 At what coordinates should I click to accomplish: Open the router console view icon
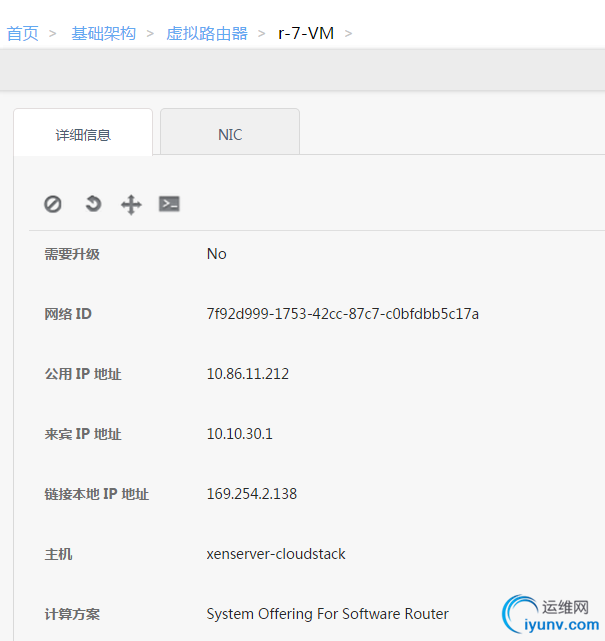coord(169,204)
